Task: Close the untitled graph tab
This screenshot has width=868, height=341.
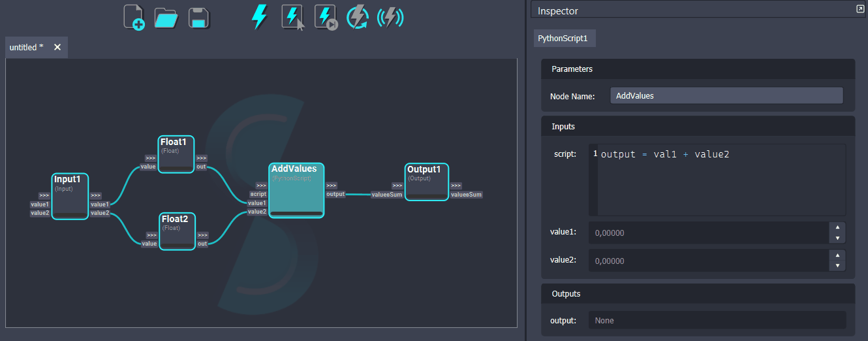Action: pyautogui.click(x=57, y=47)
